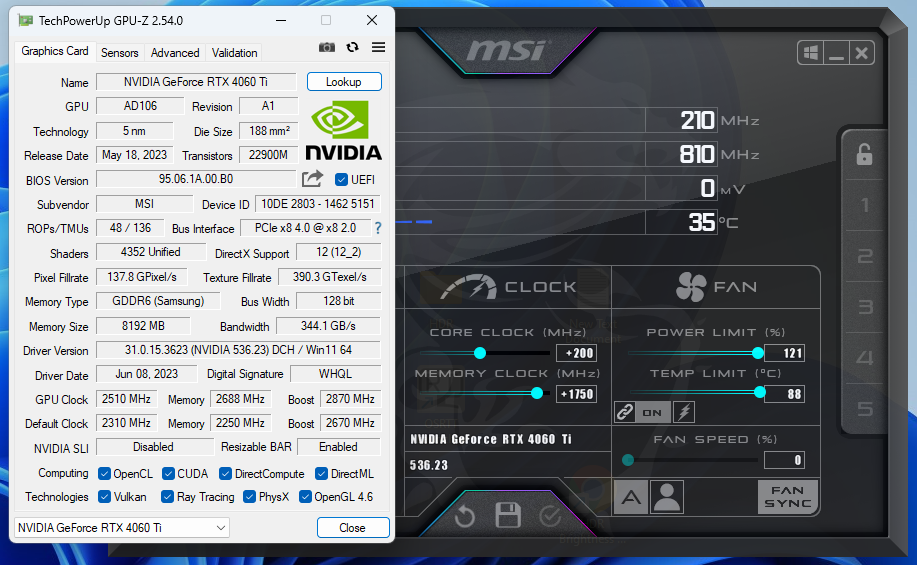Open the GPU selection dropdown
This screenshot has width=917, height=565.
122,528
